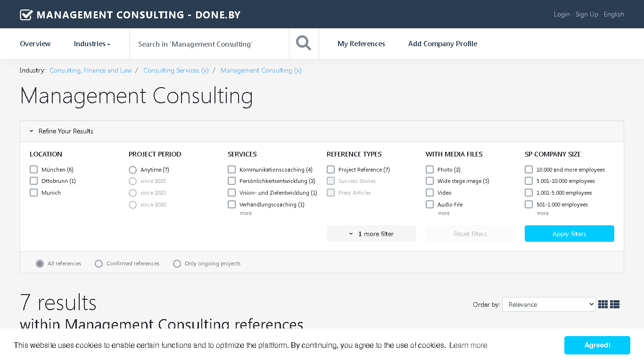Collapse the Refine Your Results chevron

coord(32,131)
